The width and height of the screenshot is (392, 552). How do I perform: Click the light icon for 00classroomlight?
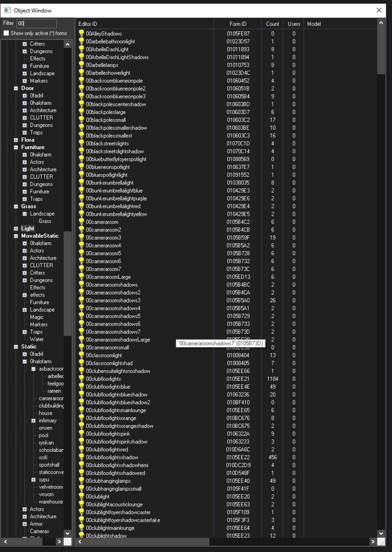[81, 355]
